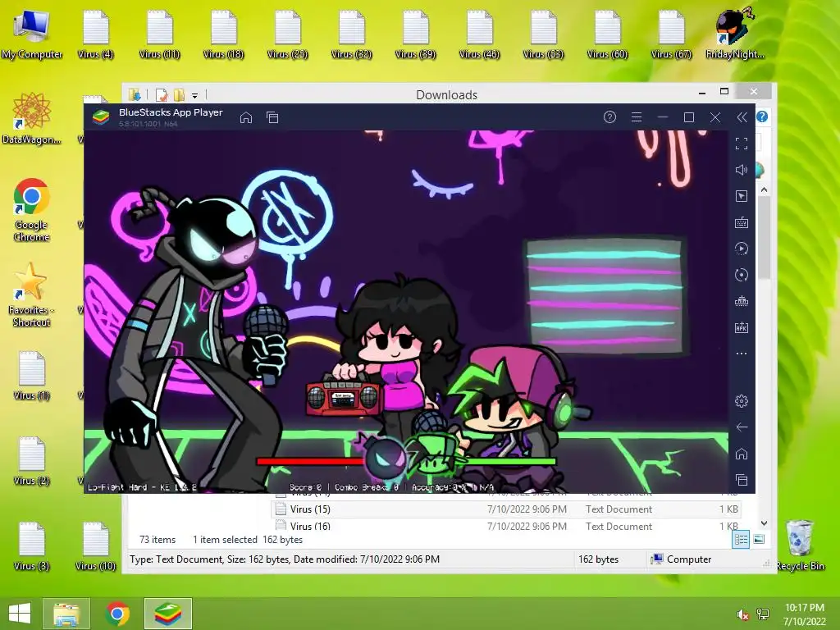Show more BlueStacks sidebar tools
Image resolution: width=840 pixels, height=630 pixels.
pyautogui.click(x=742, y=354)
